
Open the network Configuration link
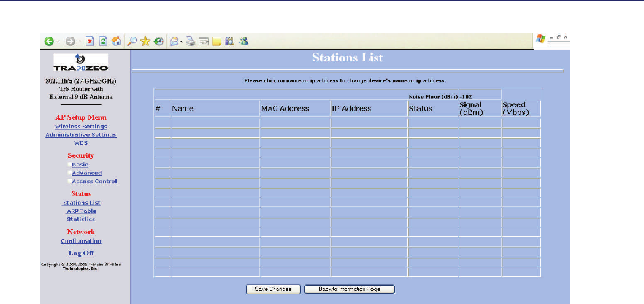(x=82, y=241)
